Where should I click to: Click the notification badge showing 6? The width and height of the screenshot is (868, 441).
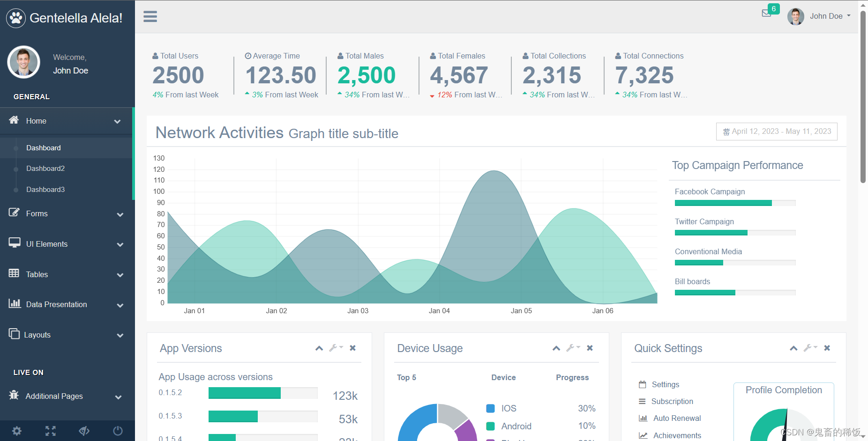click(x=774, y=9)
